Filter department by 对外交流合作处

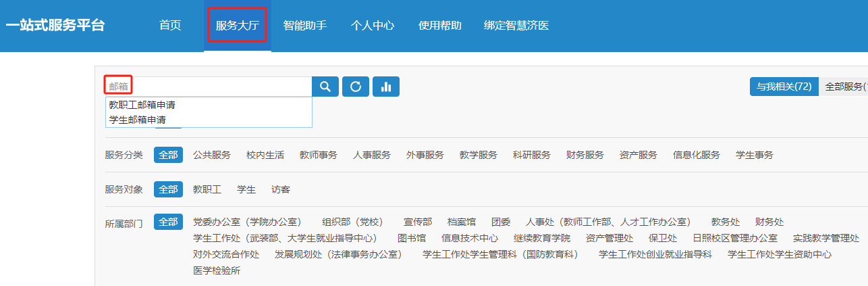226,254
